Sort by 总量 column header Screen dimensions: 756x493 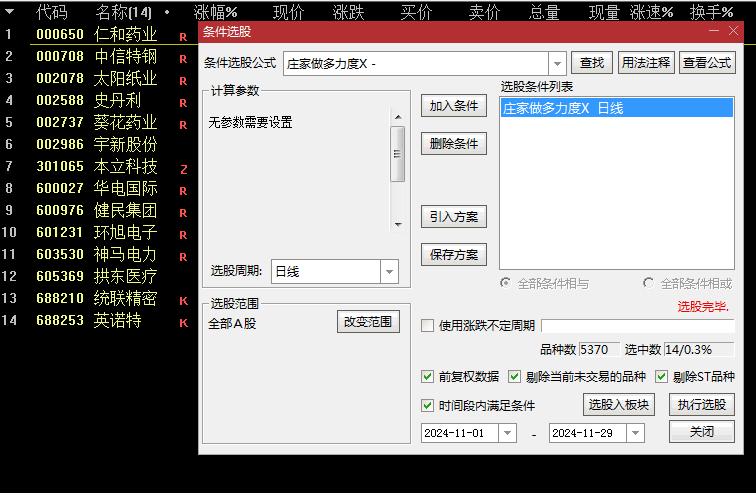coord(544,12)
